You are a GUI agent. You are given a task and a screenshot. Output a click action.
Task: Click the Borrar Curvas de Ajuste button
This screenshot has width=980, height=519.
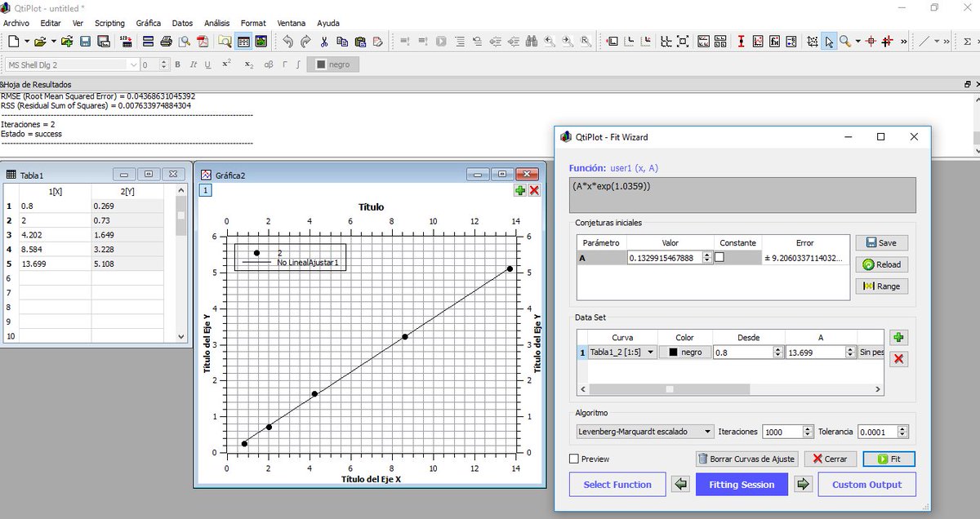tap(746, 459)
